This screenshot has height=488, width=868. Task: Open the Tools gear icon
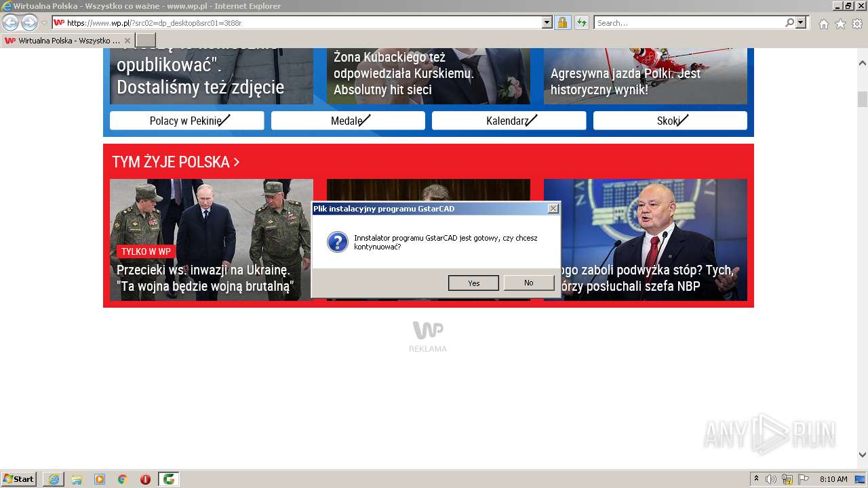pyautogui.click(x=857, y=23)
